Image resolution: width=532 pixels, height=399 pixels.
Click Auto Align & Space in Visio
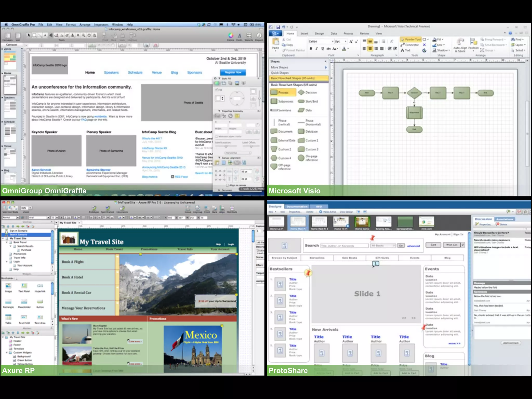[x=460, y=45]
